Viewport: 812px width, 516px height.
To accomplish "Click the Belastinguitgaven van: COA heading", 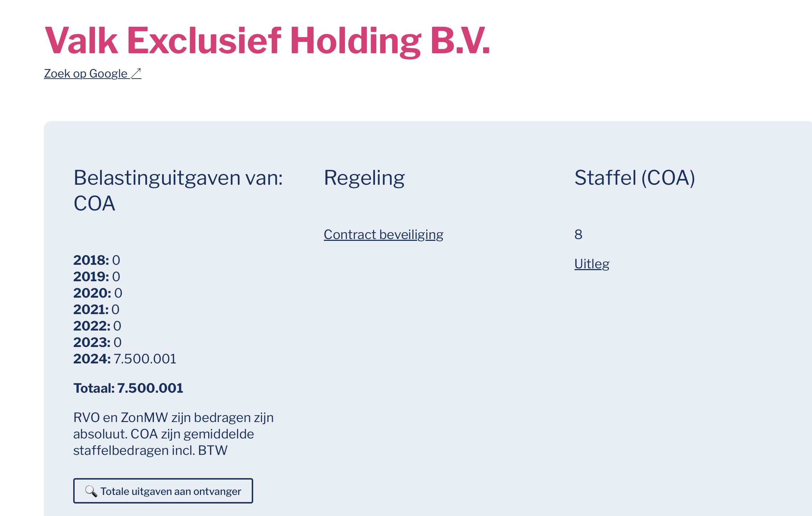I will coord(178,190).
